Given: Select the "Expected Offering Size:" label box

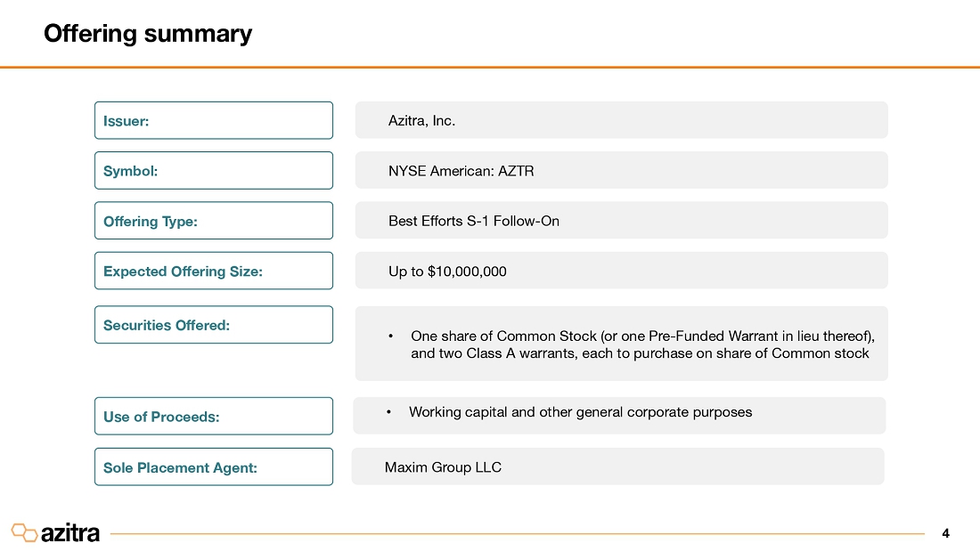Looking at the screenshot, I should pos(213,271).
